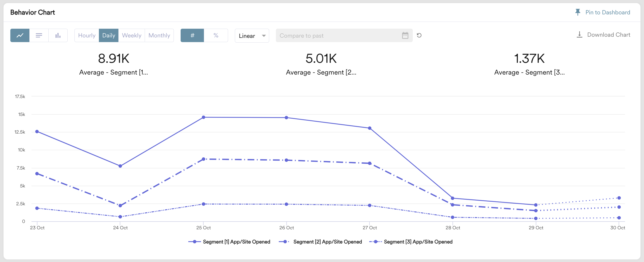Click Segment 1 data point on 25 Oct
Screen dimensions: 644x262
[203, 117]
